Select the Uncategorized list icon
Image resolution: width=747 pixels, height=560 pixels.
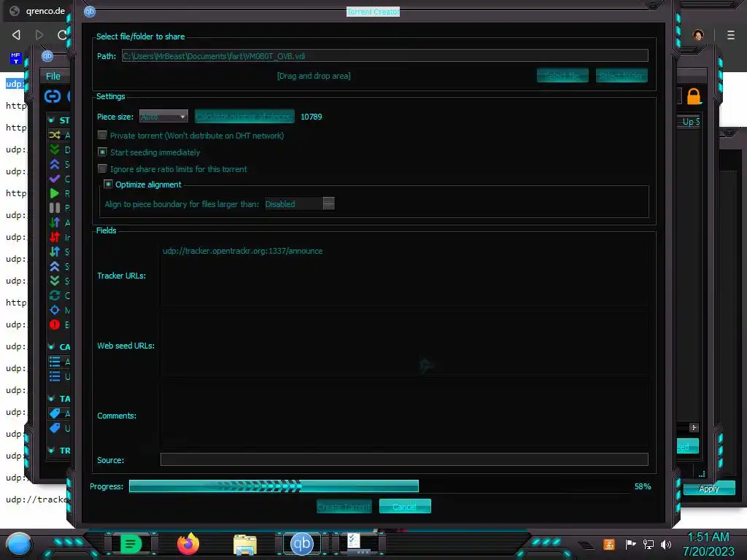(54, 376)
